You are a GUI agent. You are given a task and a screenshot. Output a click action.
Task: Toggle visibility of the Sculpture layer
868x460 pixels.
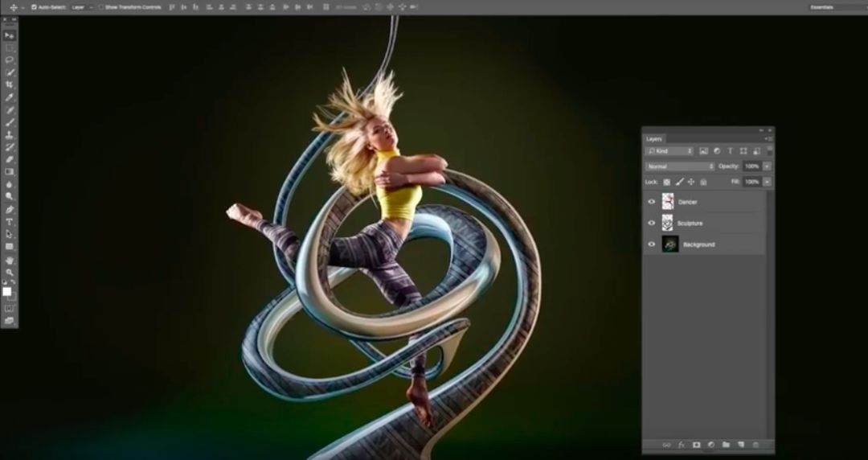(x=652, y=223)
